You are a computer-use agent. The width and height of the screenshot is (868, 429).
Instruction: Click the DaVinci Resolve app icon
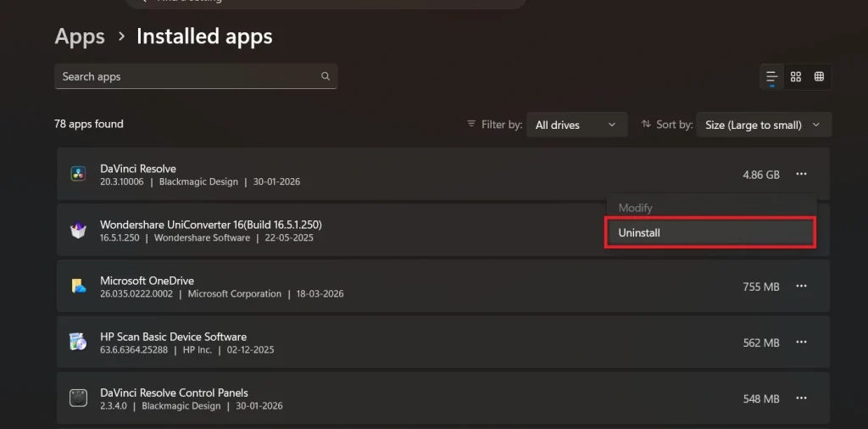(78, 174)
